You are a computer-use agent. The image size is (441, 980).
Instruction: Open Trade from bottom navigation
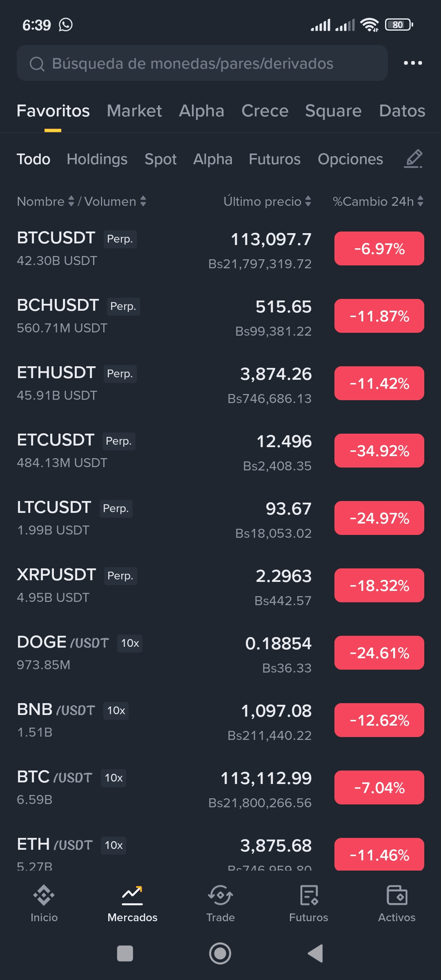(x=220, y=896)
